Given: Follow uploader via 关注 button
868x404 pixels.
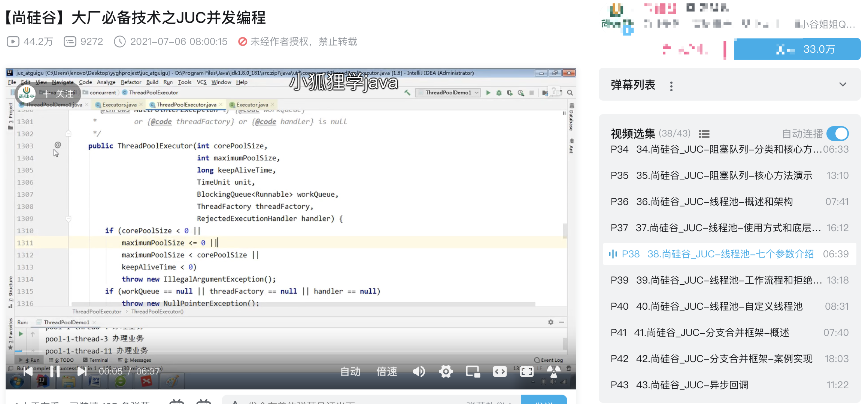Looking at the screenshot, I should pos(58,94).
